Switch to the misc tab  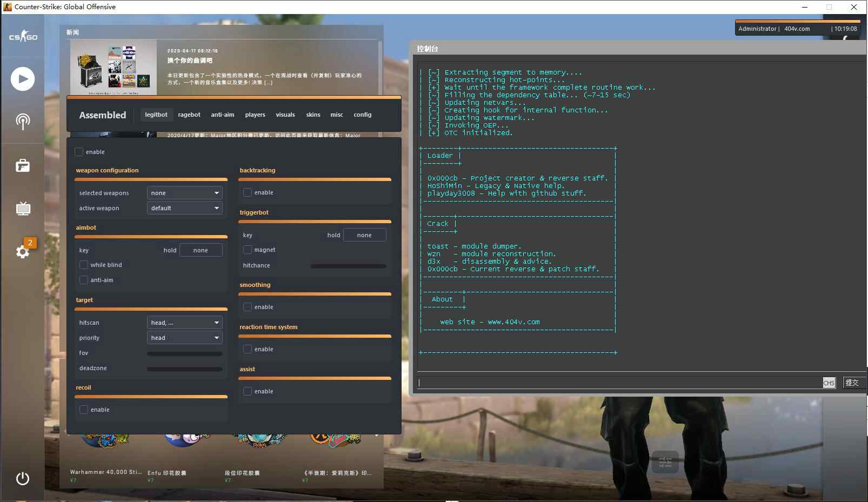tap(337, 115)
